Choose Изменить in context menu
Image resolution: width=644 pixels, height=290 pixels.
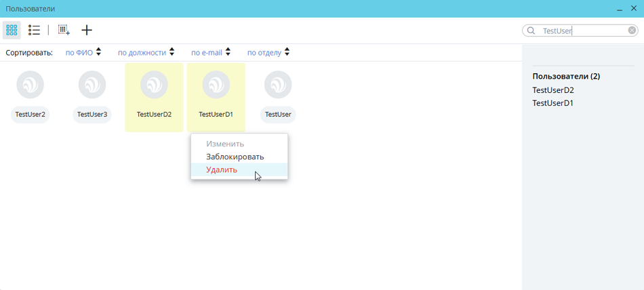click(x=225, y=144)
